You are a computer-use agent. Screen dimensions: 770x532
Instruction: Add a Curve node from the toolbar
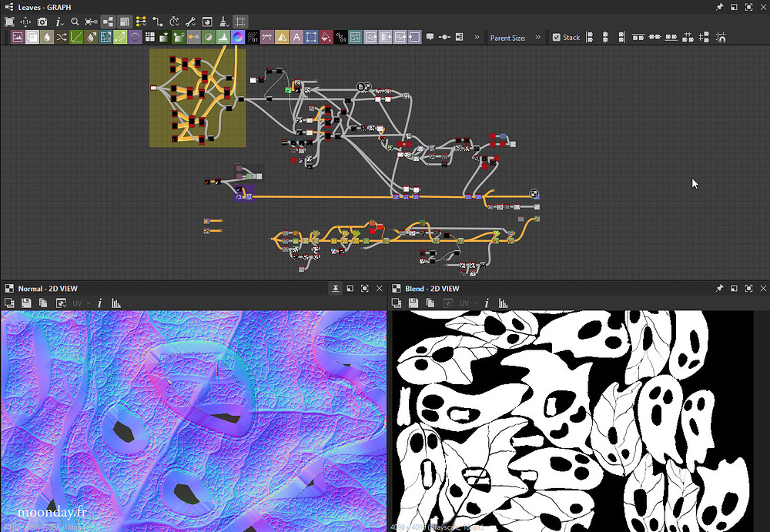pyautogui.click(x=76, y=37)
